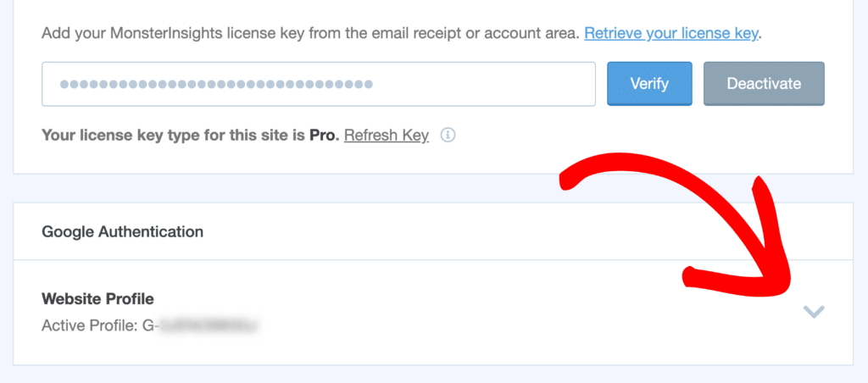Screen dimensions: 868x383
Task: Click the Website Profile heading
Action: [x=97, y=298]
